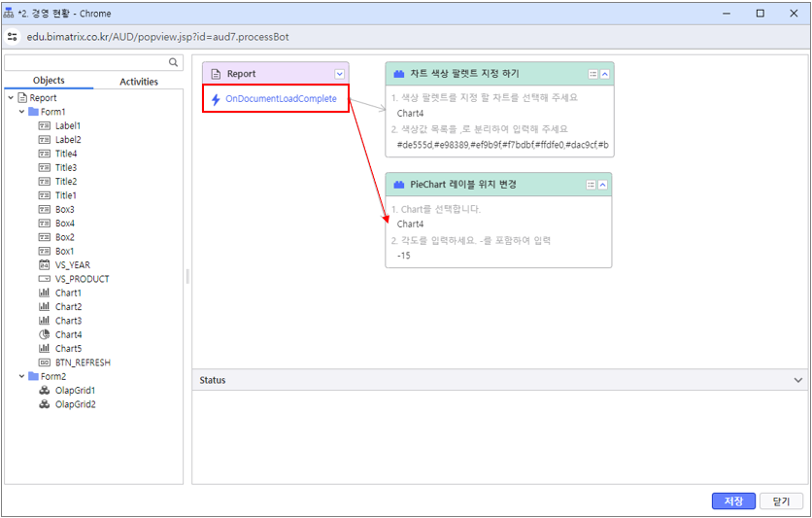The height and width of the screenshot is (518, 812).
Task: Open list icon on PieChart 레이블 node
Action: point(591,185)
